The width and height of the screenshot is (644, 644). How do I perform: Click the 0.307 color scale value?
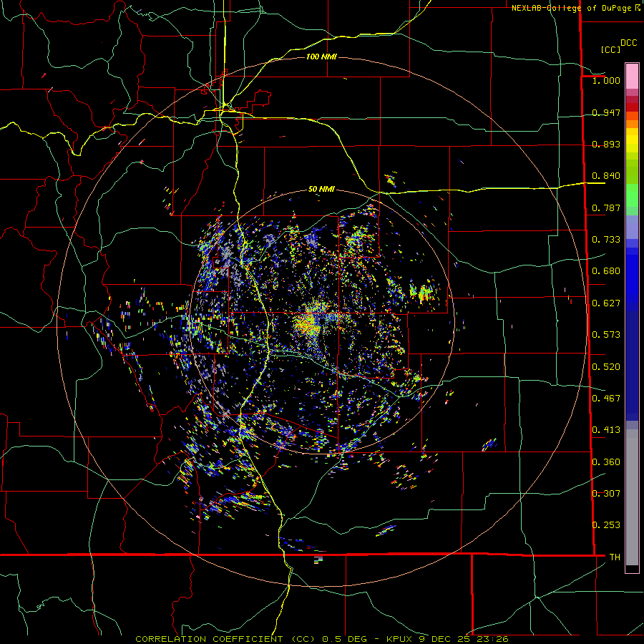(x=606, y=494)
